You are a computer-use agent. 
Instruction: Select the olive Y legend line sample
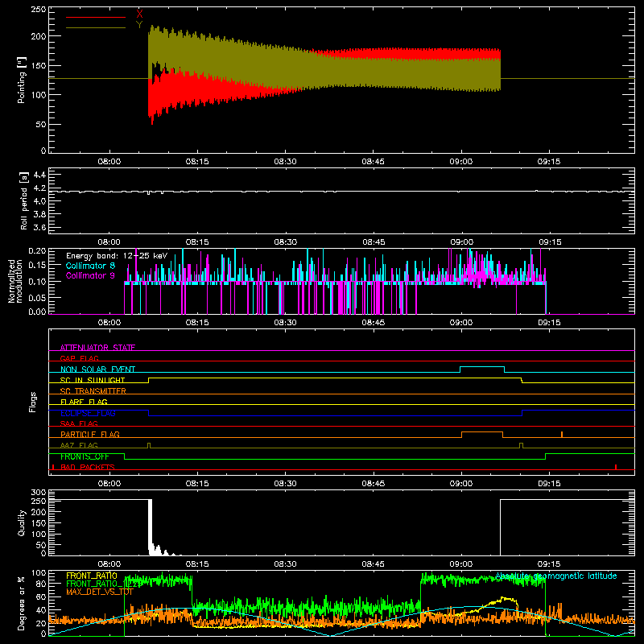pyautogui.click(x=96, y=28)
